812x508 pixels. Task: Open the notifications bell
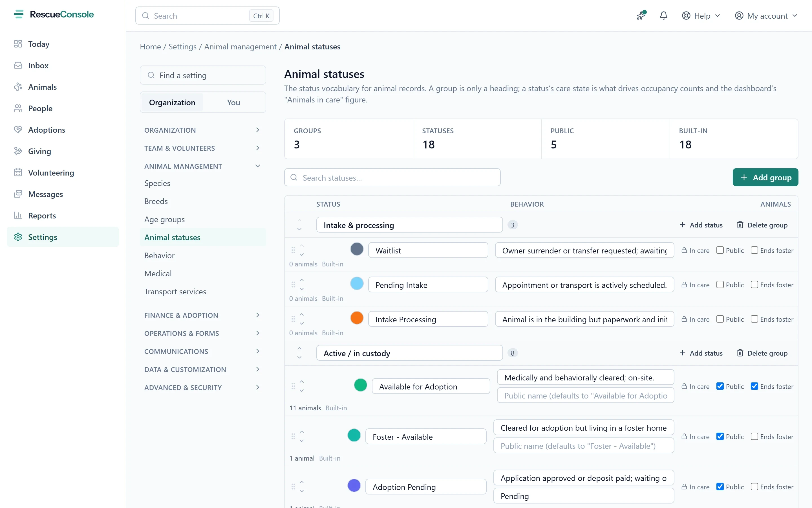point(663,16)
